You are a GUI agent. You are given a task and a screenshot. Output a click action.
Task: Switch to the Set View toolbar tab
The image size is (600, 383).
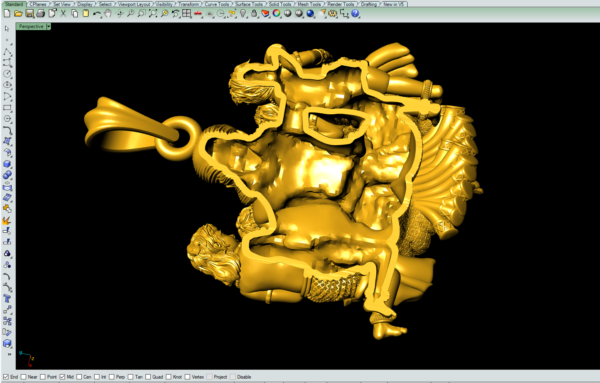pos(62,4)
